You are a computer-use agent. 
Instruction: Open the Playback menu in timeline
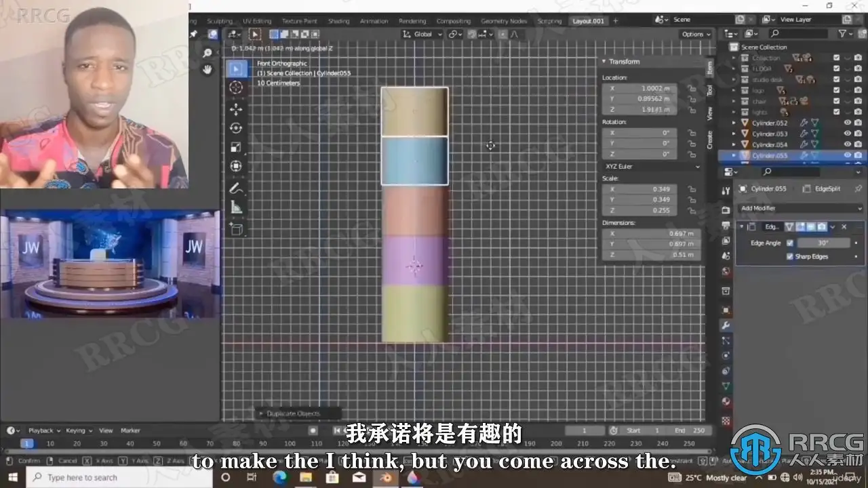44,430
